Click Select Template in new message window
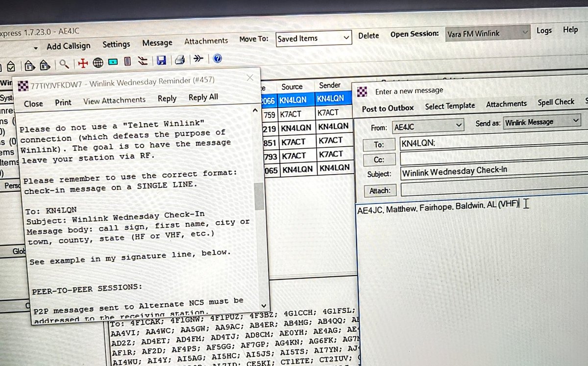This screenshot has width=588, height=366. pyautogui.click(x=450, y=105)
